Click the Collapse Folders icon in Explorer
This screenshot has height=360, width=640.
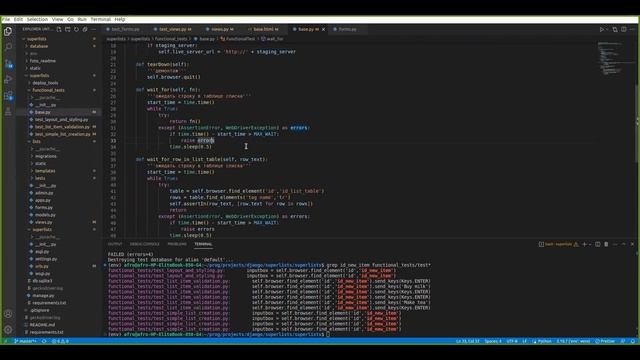tap(85, 29)
